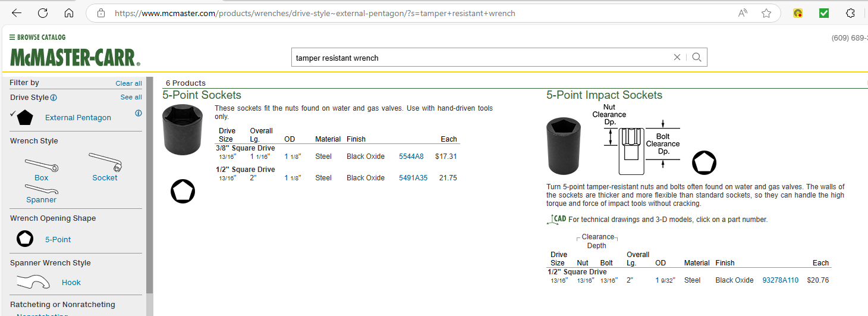
Task: Reload the McMaster-Carr page
Action: [43, 13]
